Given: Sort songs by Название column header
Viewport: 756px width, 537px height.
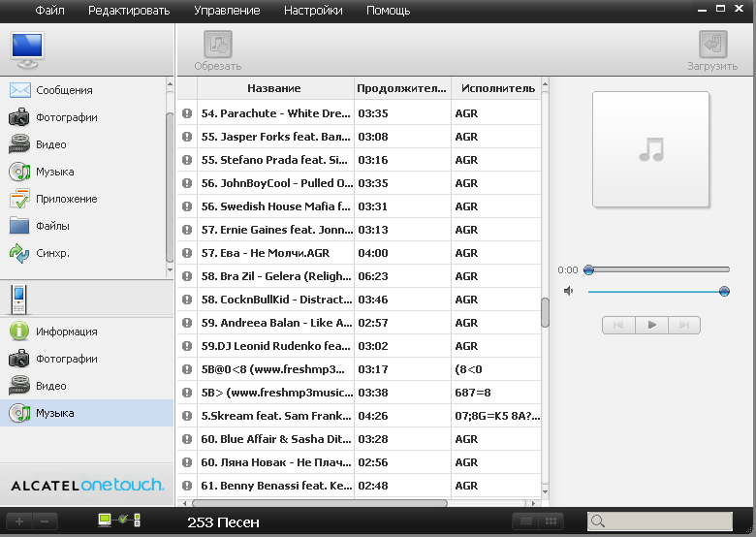Looking at the screenshot, I should coord(274,88).
